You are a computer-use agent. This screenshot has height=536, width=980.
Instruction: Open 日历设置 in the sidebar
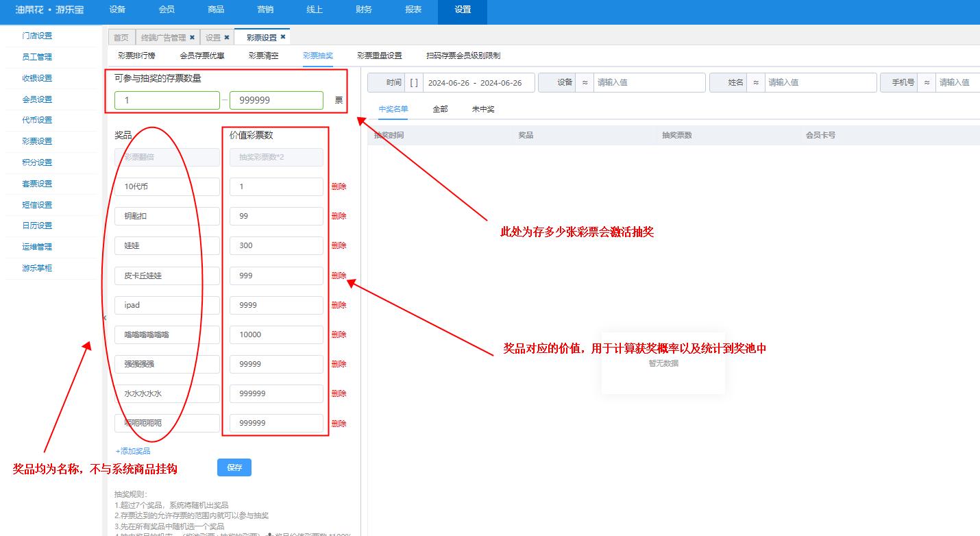pos(37,226)
